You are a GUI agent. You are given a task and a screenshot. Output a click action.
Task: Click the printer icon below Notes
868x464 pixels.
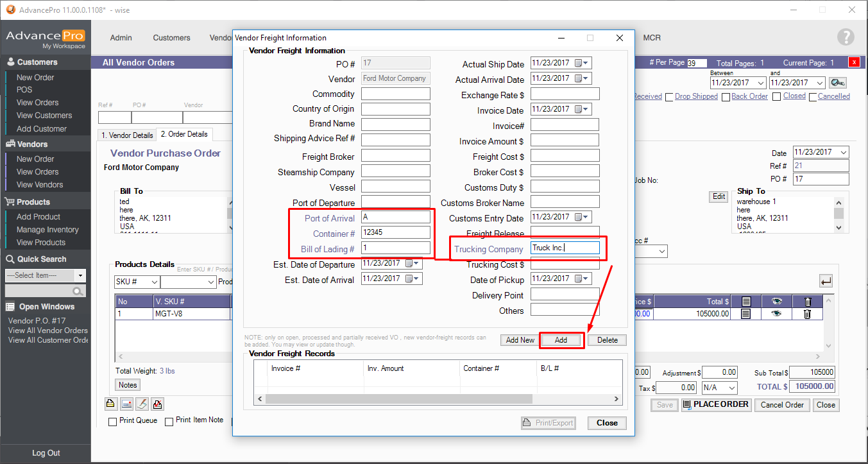110,404
